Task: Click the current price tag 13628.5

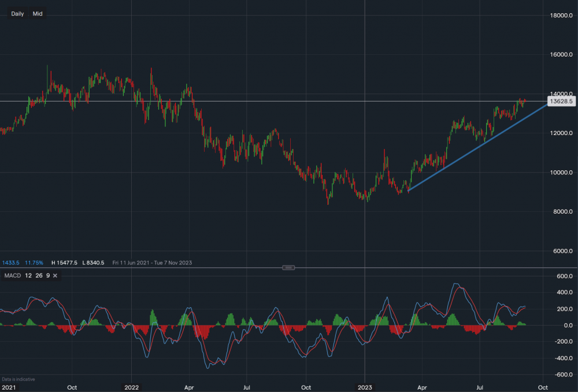Action: point(561,101)
